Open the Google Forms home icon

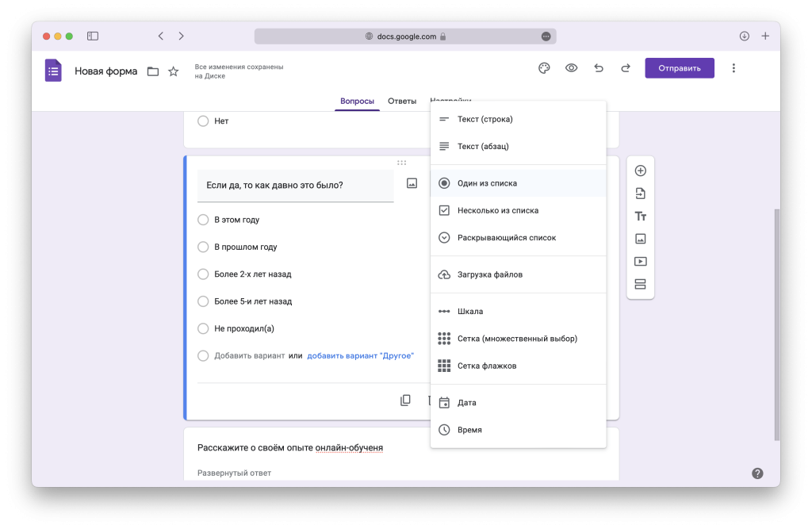[x=53, y=71]
